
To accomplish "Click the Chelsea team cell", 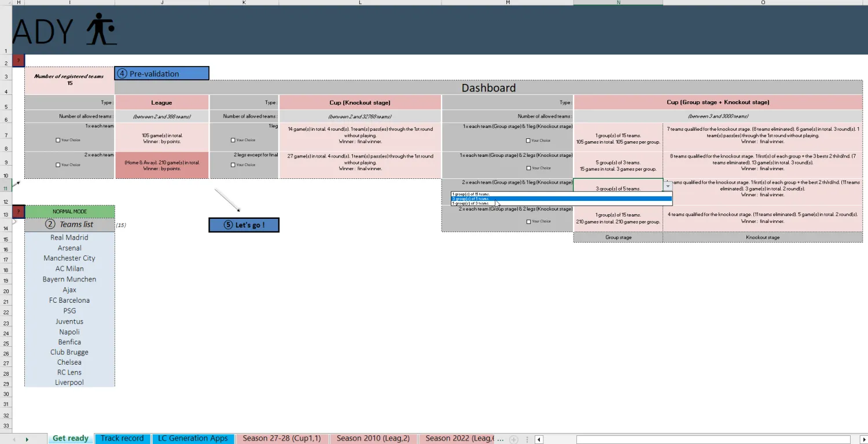I will pyautogui.click(x=69, y=362).
